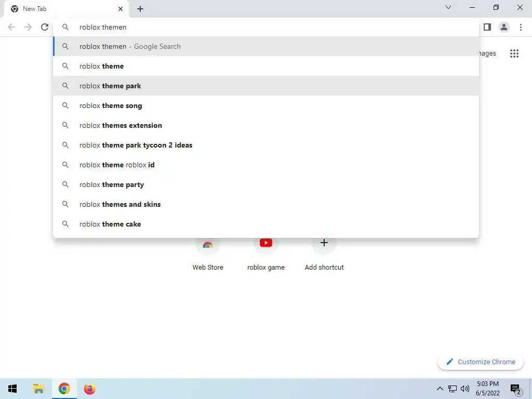Select 'roblox theme park tycoon 2 ideas'
532x399 pixels.
pyautogui.click(x=266, y=145)
